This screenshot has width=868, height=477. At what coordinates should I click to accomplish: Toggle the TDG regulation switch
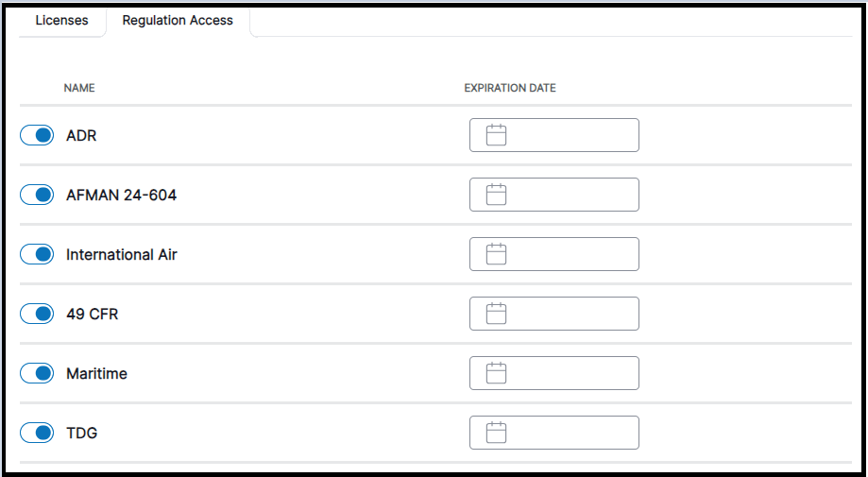coord(37,434)
